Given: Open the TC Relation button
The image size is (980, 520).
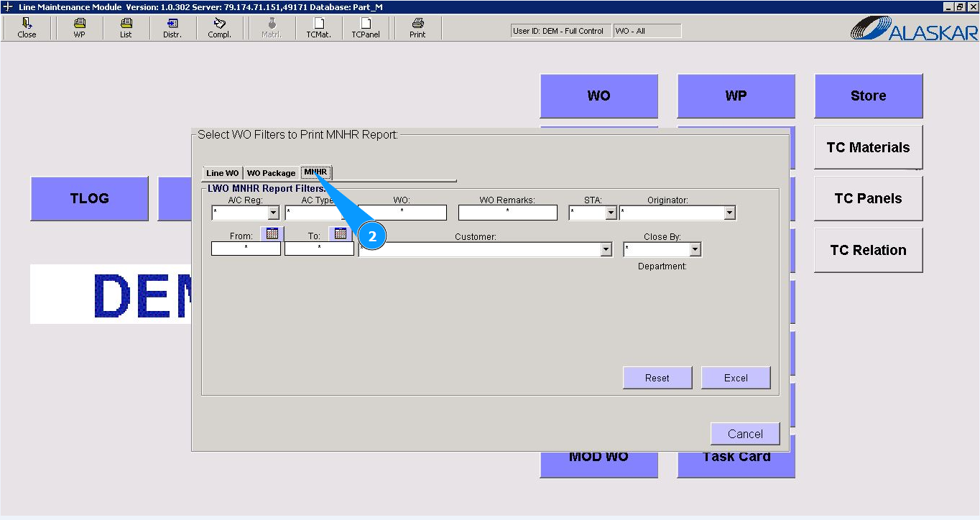Looking at the screenshot, I should [x=869, y=250].
